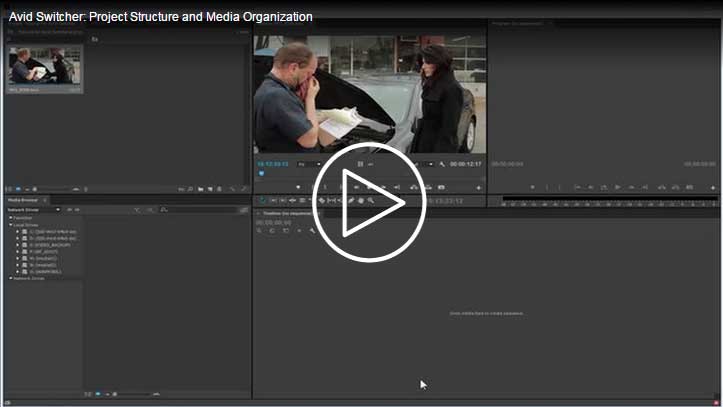The height and width of the screenshot is (407, 723).
Task: Select the Selection tool in Tools panel
Action: click(x=262, y=201)
